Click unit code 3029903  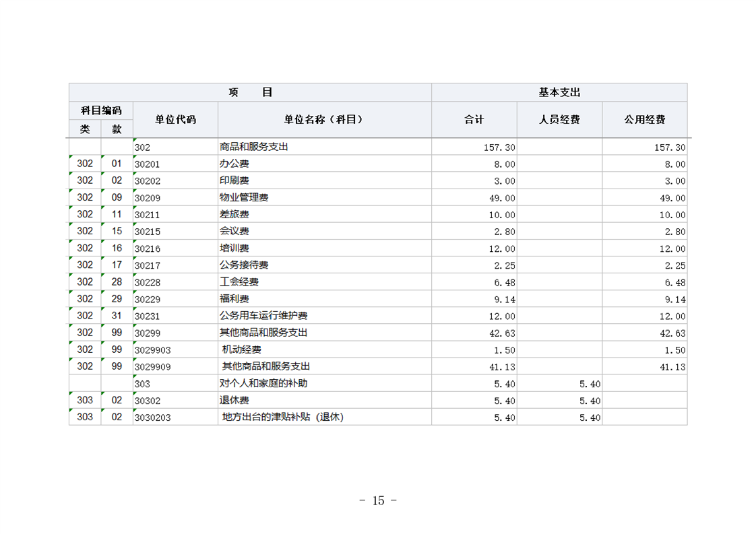[152, 350]
